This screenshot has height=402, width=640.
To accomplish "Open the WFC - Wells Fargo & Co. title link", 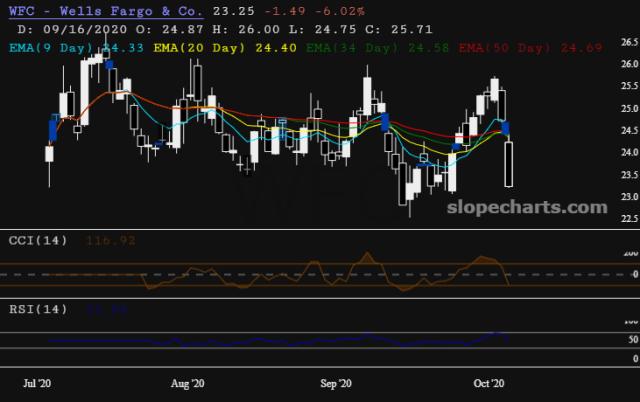I will 106,11.
